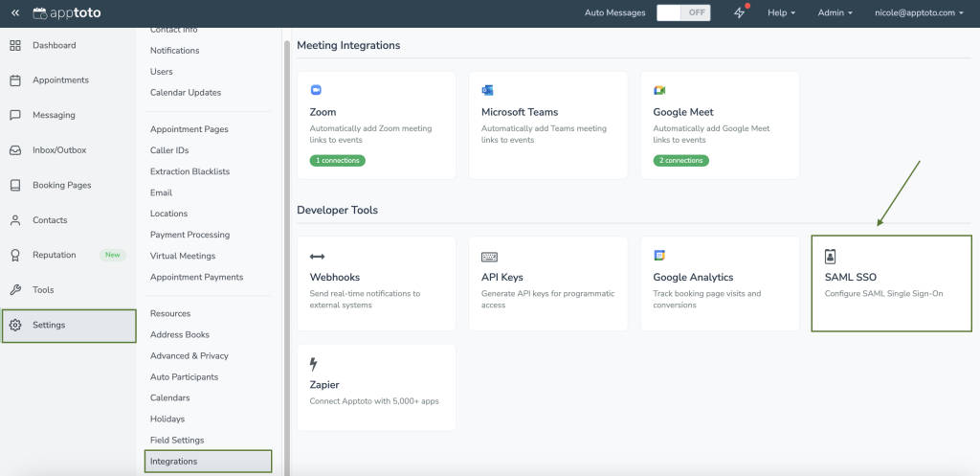Viewport: 980px width, 476px height.
Task: Click the Dashboard grid icon
Action: pos(15,45)
